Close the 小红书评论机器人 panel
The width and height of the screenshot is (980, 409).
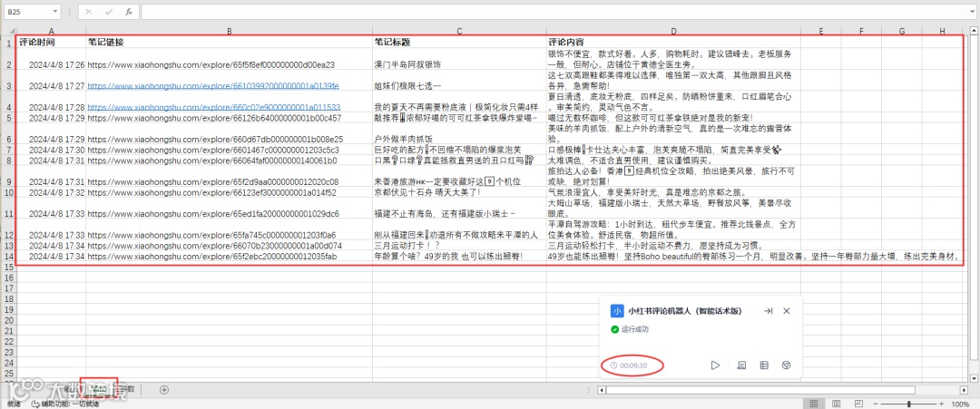(x=787, y=311)
